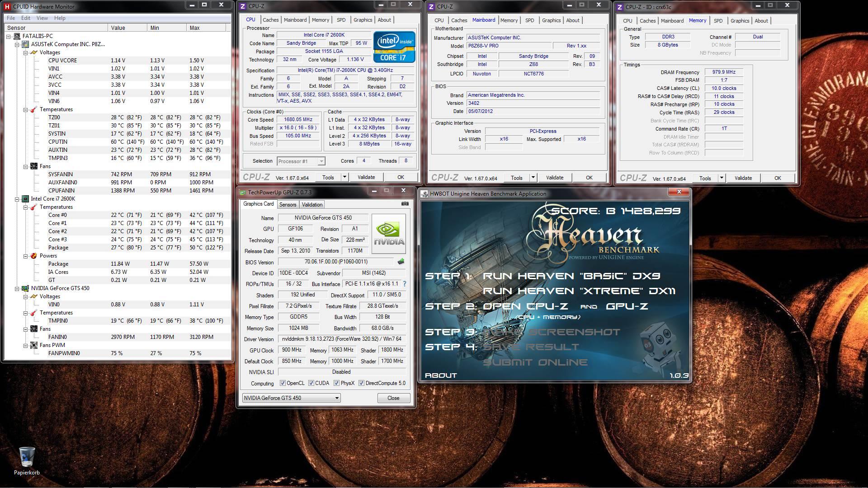Click the Core Speed value 1680.05 MHz
868x488 pixels.
click(x=298, y=120)
